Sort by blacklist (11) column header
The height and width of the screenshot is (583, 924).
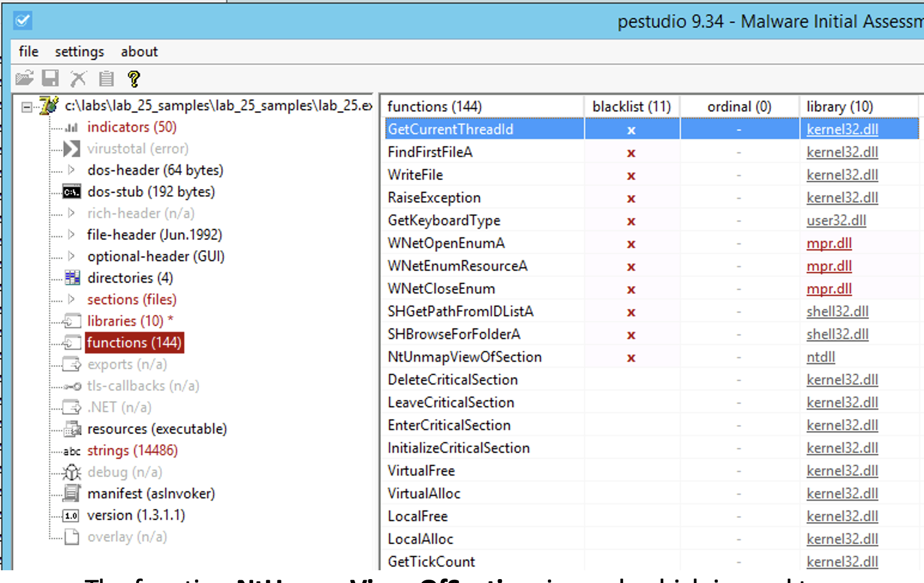tap(632, 106)
